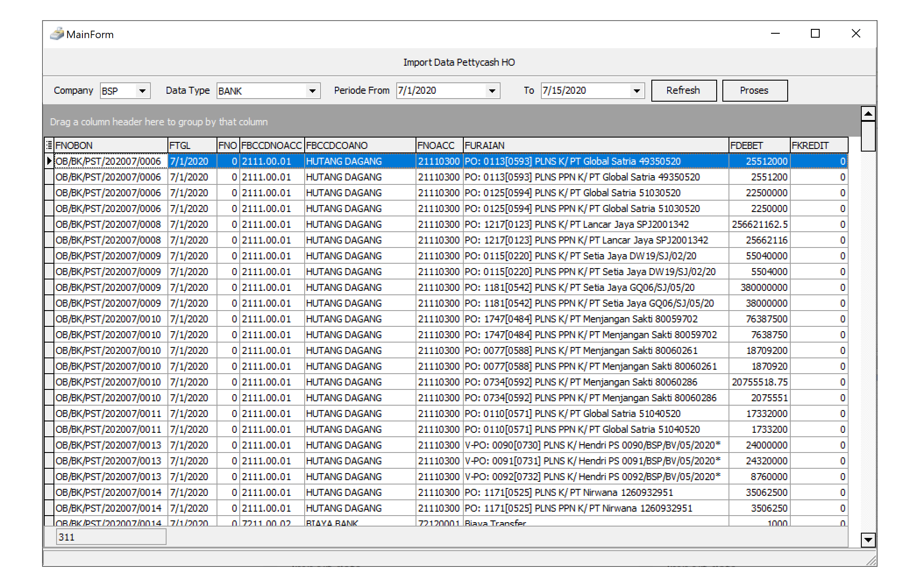Open the Periode From date picker
Screen dimensions: 924x587
point(492,91)
